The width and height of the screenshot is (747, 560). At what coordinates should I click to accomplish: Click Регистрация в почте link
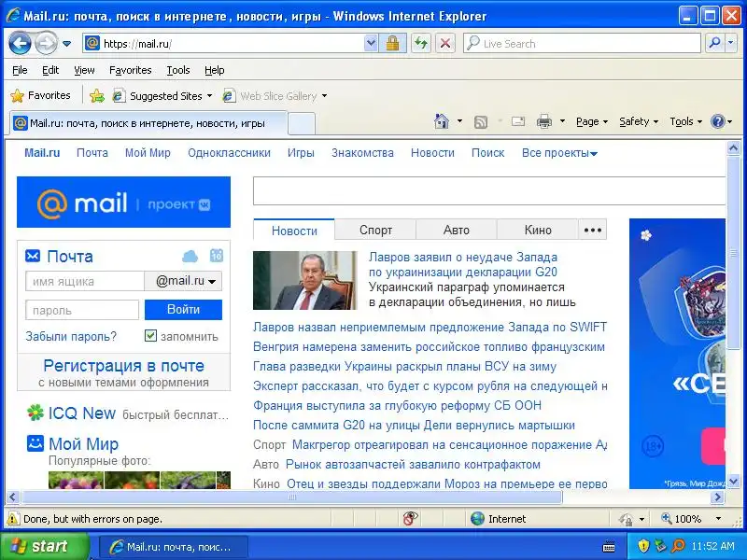[x=123, y=366]
